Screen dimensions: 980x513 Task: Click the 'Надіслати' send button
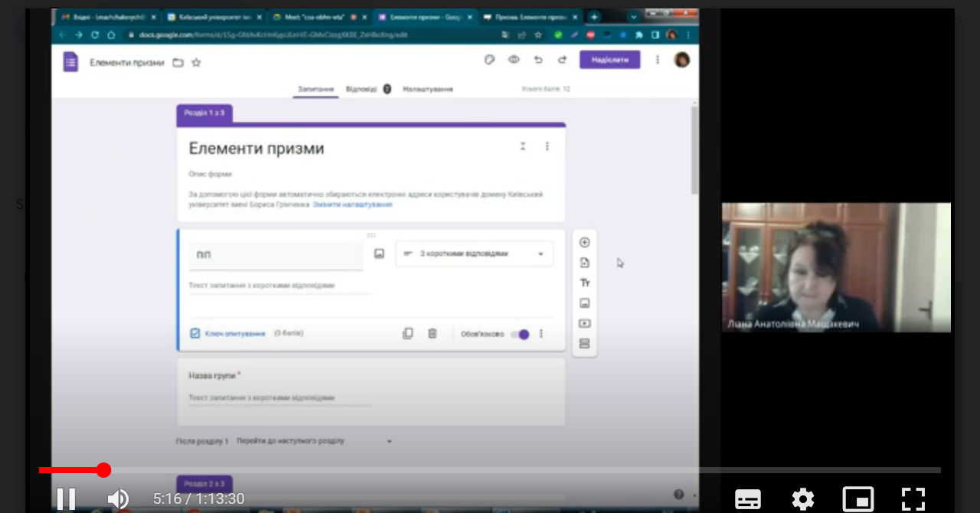pyautogui.click(x=609, y=60)
